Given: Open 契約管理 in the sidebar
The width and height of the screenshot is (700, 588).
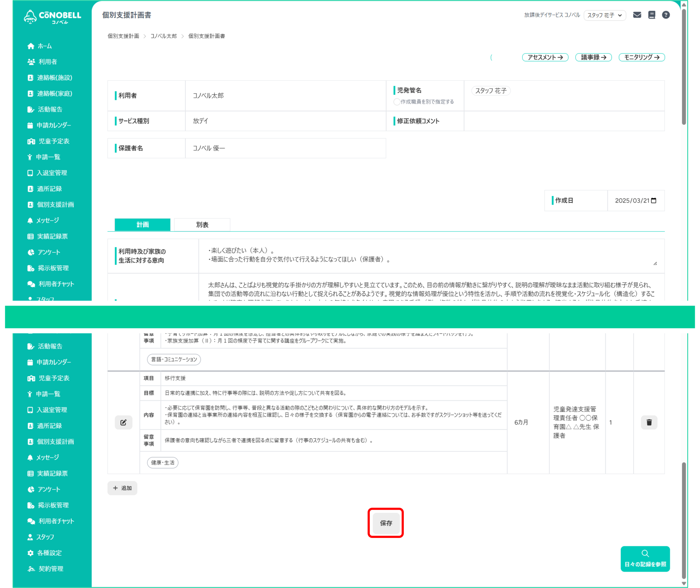Looking at the screenshot, I should tap(45, 569).
